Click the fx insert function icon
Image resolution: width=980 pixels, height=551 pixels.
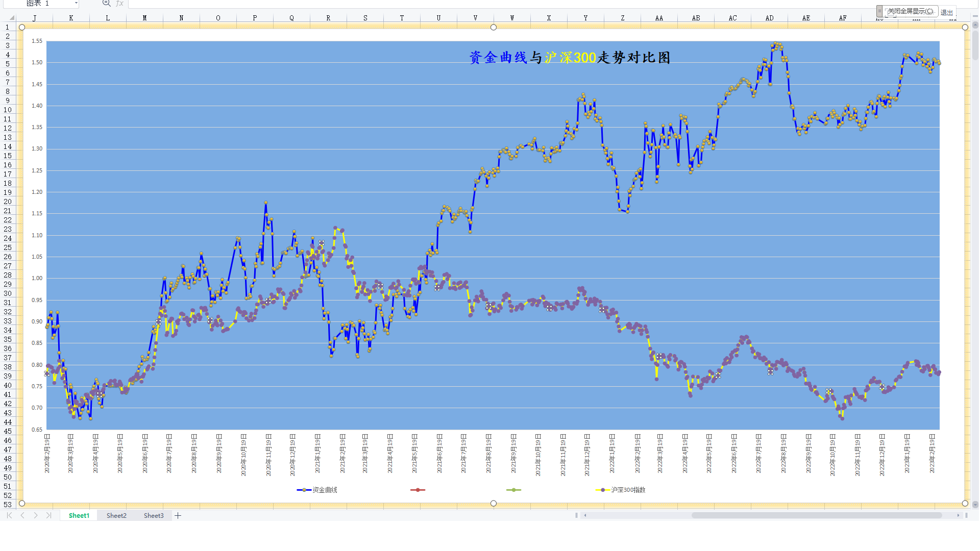click(x=120, y=3)
